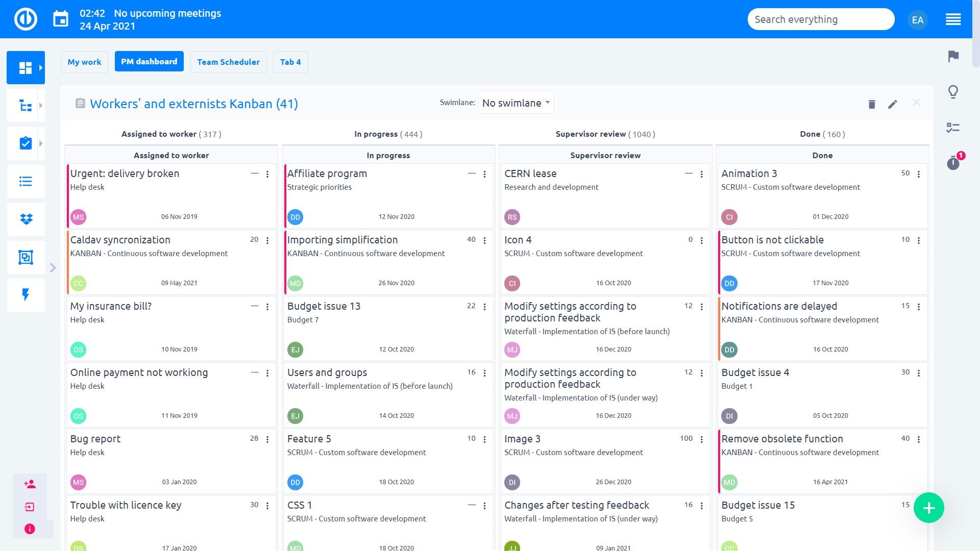Screen dimensions: 980x551
Task: Select the project hierarchy icon in the sidebar
Action: [24, 105]
